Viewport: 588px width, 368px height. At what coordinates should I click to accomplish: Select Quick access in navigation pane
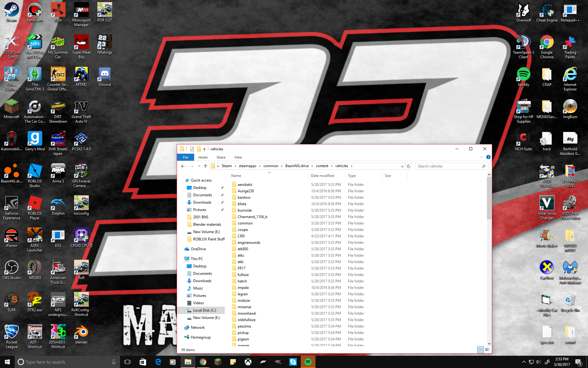pos(201,180)
